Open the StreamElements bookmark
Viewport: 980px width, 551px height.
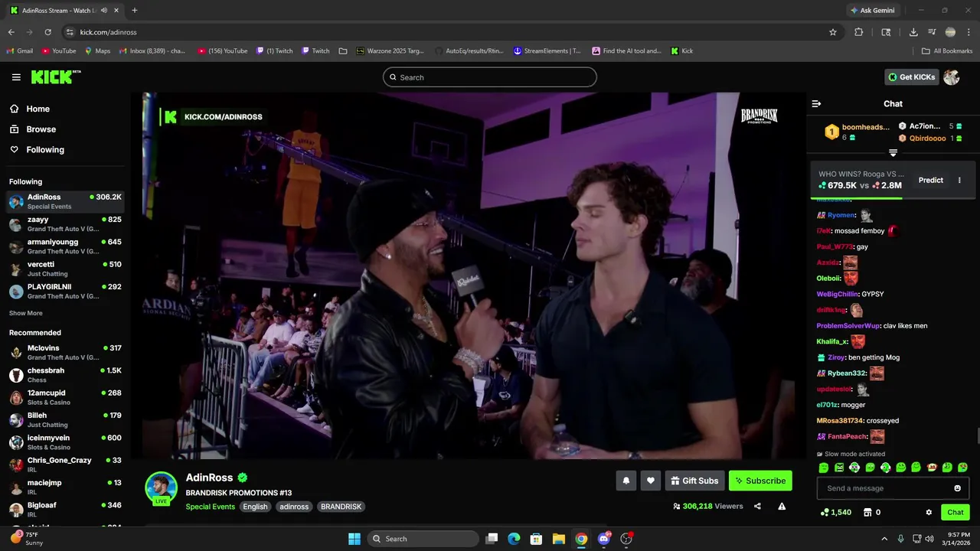[x=547, y=51]
